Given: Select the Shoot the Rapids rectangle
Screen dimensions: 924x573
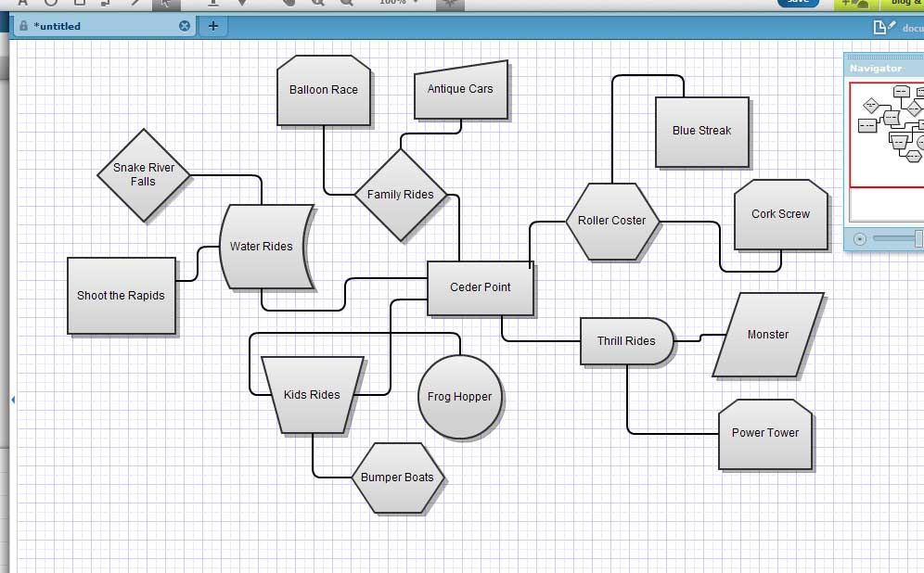Looking at the screenshot, I should (x=122, y=296).
